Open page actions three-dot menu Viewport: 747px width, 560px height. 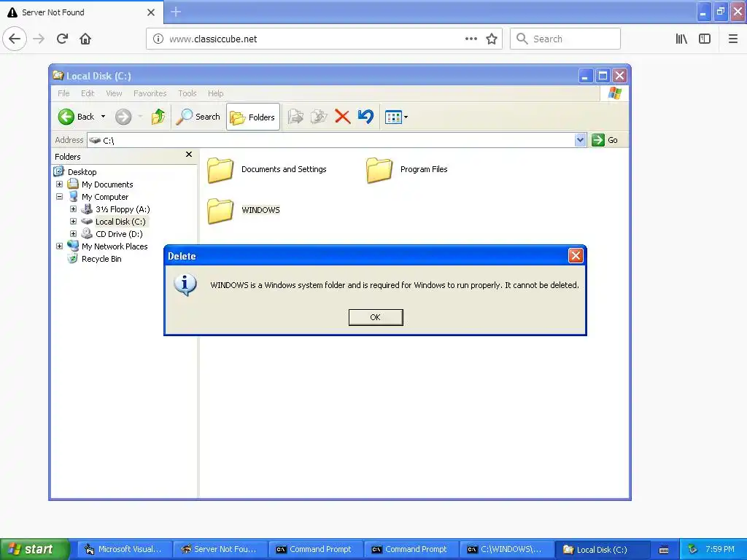[471, 39]
